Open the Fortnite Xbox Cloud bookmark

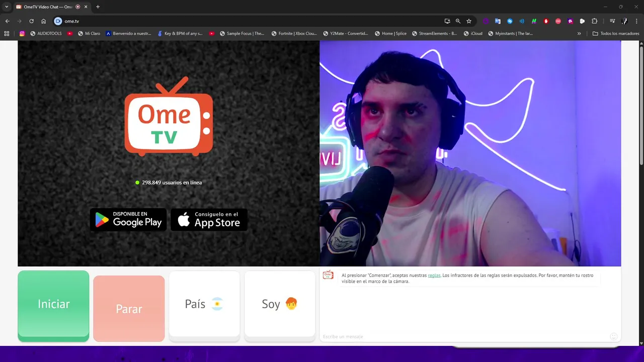click(294, 34)
